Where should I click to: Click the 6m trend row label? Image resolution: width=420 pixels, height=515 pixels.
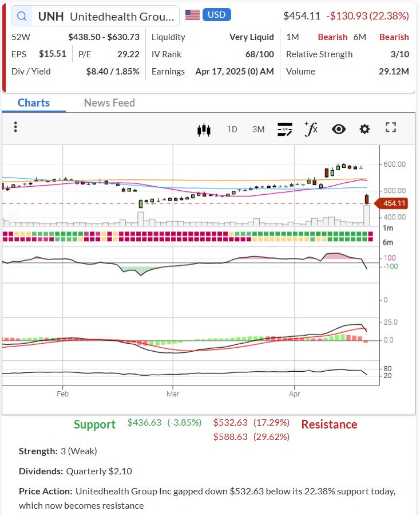(x=388, y=242)
